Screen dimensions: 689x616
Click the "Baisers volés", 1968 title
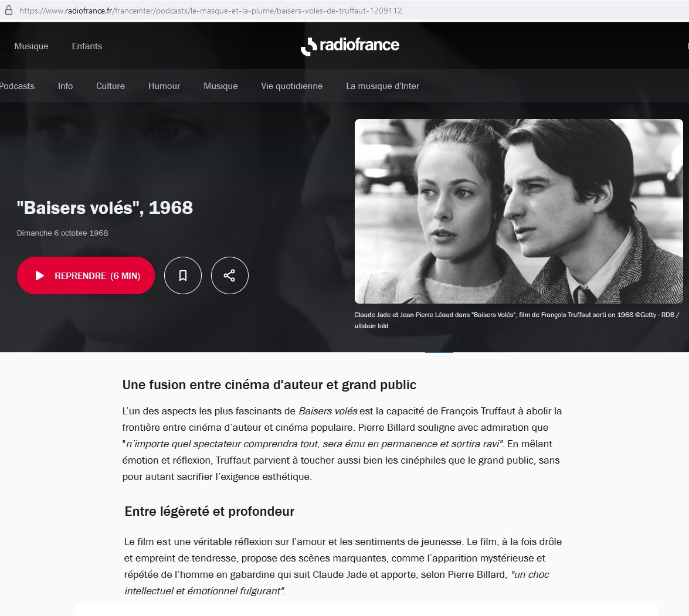pyautogui.click(x=104, y=207)
